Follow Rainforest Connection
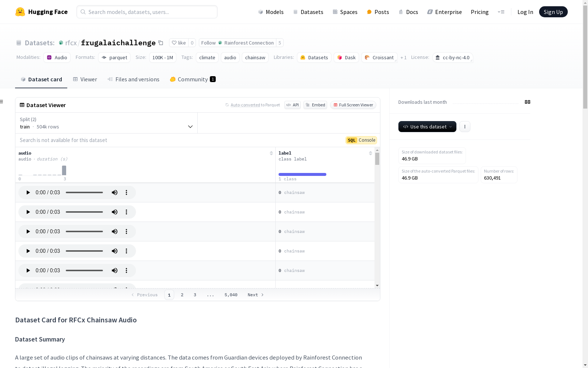Image resolution: width=588 pixels, height=368 pixels. pyautogui.click(x=237, y=43)
